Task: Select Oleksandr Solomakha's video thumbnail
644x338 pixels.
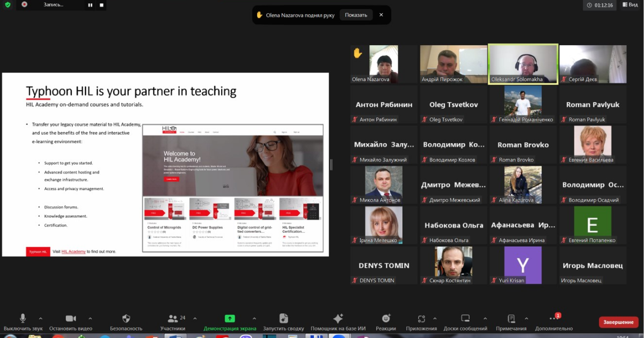Action: [x=523, y=64]
